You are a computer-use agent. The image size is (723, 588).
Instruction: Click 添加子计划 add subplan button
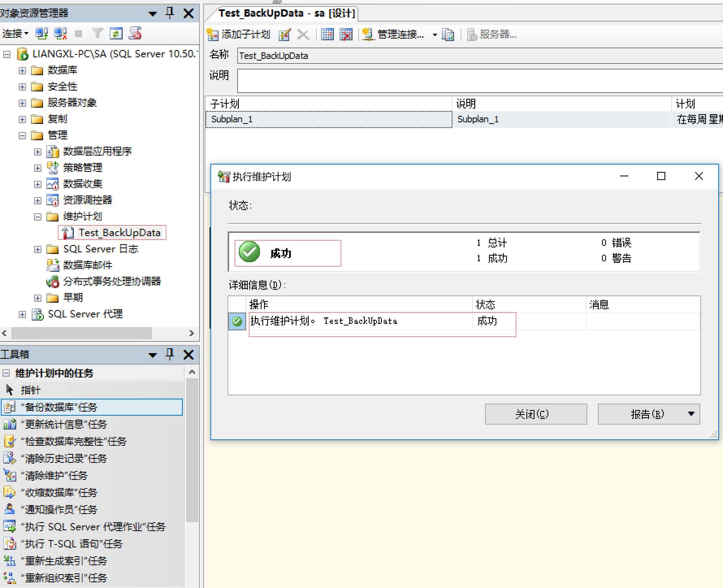pyautogui.click(x=238, y=35)
